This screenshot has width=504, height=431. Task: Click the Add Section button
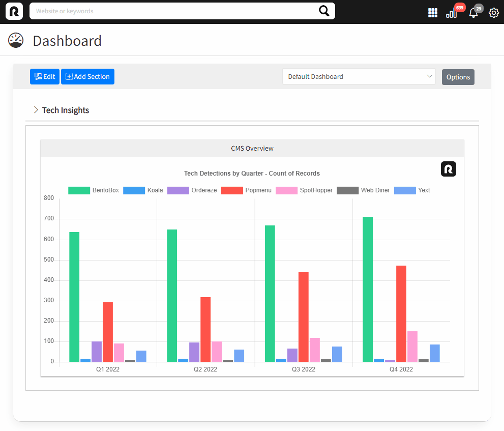88,76
